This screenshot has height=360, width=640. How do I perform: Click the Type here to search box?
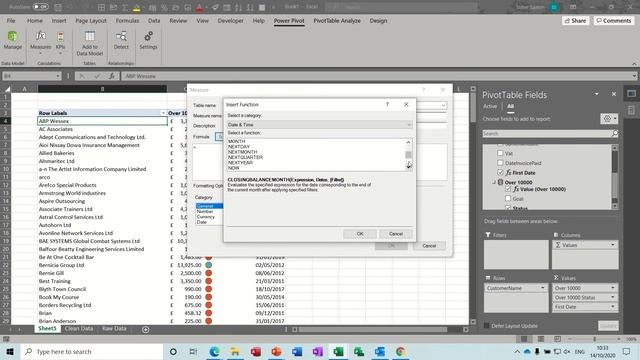pyautogui.click(x=92, y=351)
